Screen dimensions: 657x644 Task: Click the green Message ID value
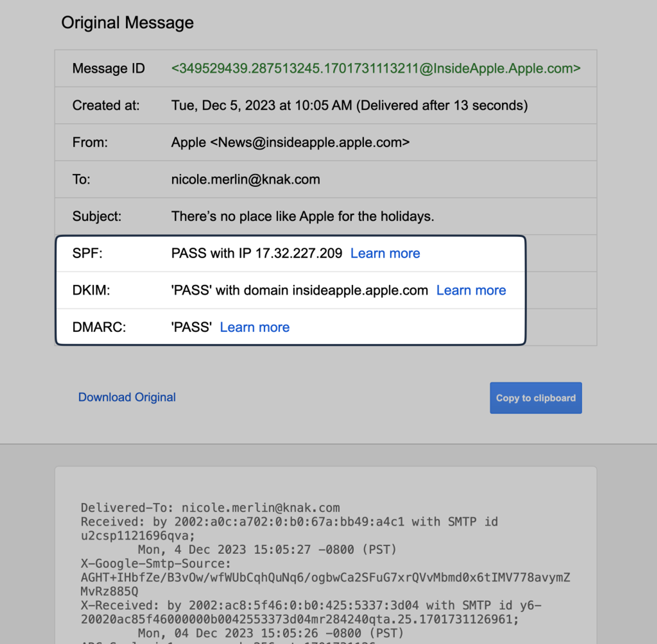(x=376, y=68)
